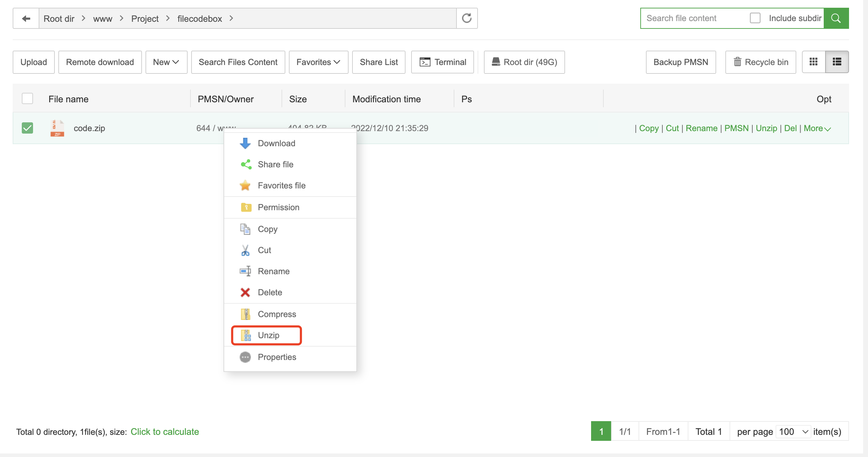This screenshot has height=457, width=868.
Task: Expand the New dropdown
Action: pos(166,62)
